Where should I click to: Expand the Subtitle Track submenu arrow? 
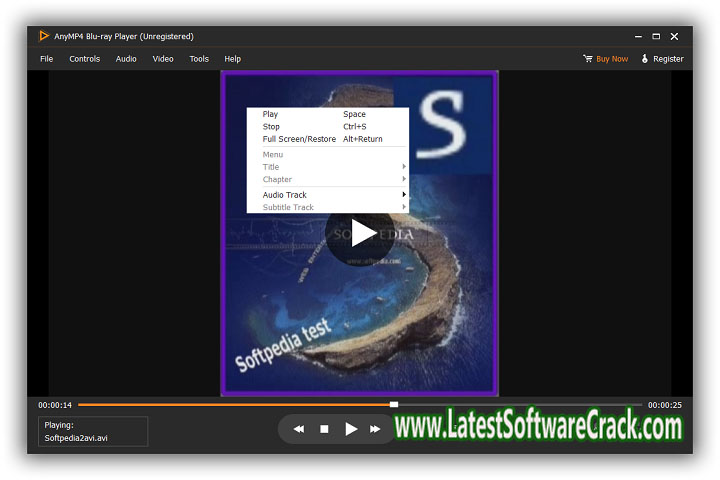(x=404, y=207)
